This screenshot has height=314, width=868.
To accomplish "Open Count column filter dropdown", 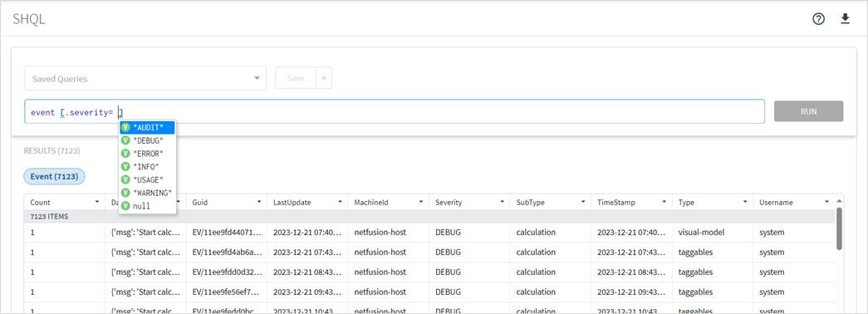I will pyautogui.click(x=97, y=202).
